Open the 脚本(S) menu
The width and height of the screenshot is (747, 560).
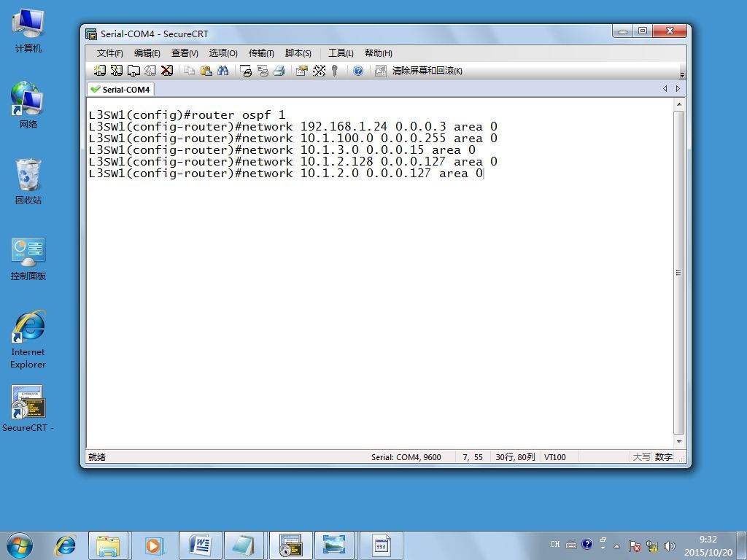298,52
